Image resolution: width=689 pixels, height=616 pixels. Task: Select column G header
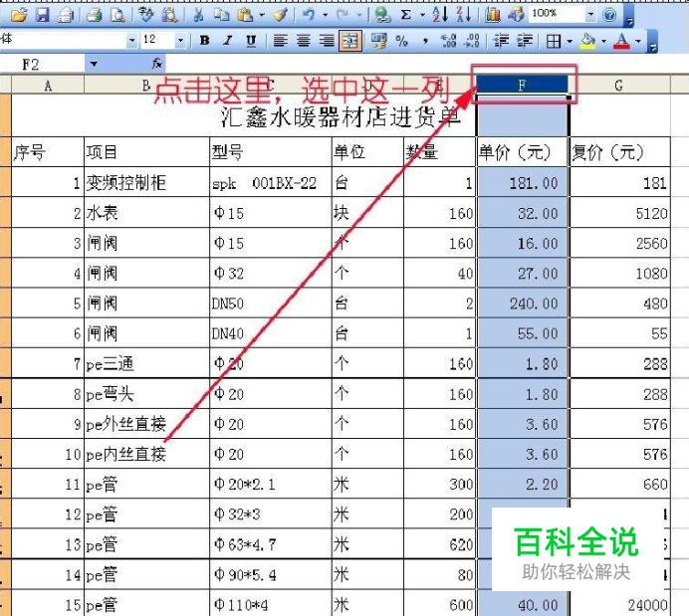point(619,85)
